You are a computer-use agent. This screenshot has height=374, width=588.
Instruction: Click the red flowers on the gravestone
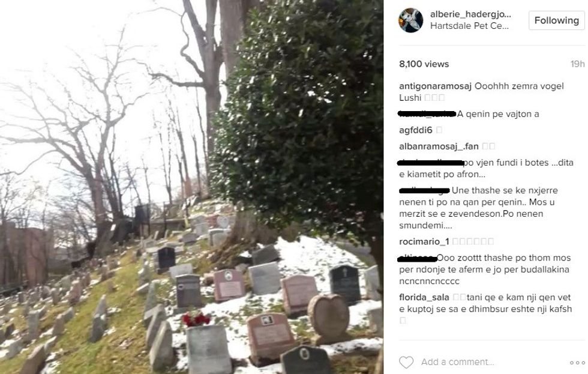(196, 319)
